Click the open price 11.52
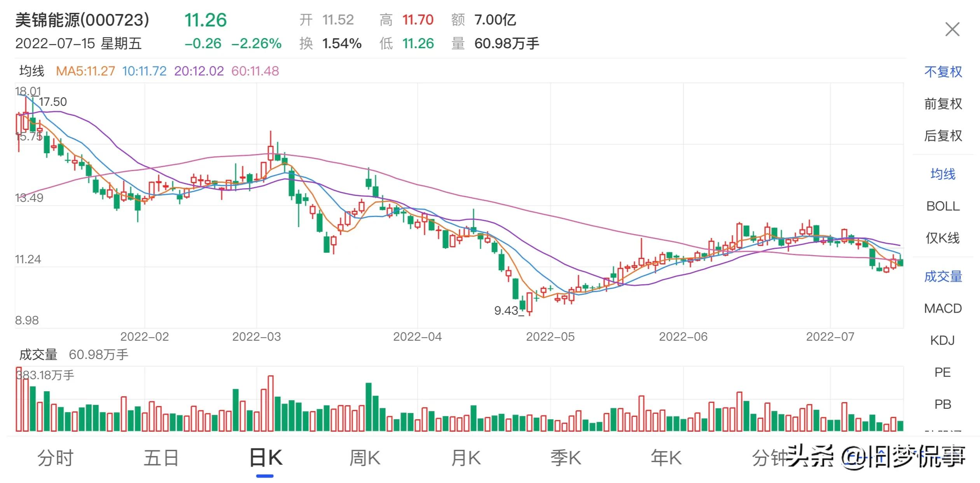The height and width of the screenshot is (483, 980). click(x=338, y=20)
